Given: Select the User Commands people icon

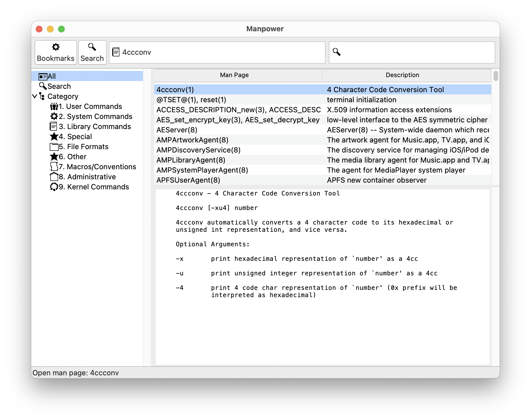Looking at the screenshot, I should (x=54, y=106).
